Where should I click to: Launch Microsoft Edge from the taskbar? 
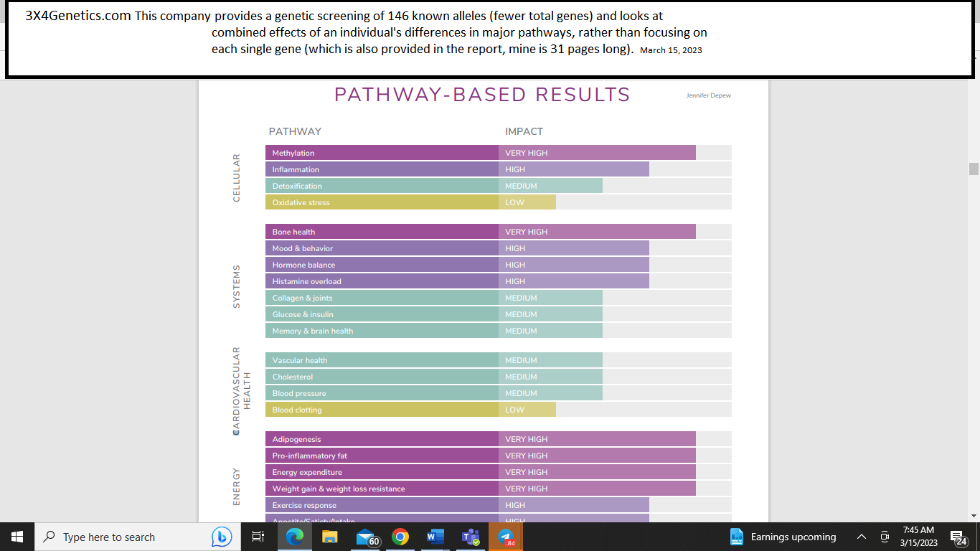[294, 537]
